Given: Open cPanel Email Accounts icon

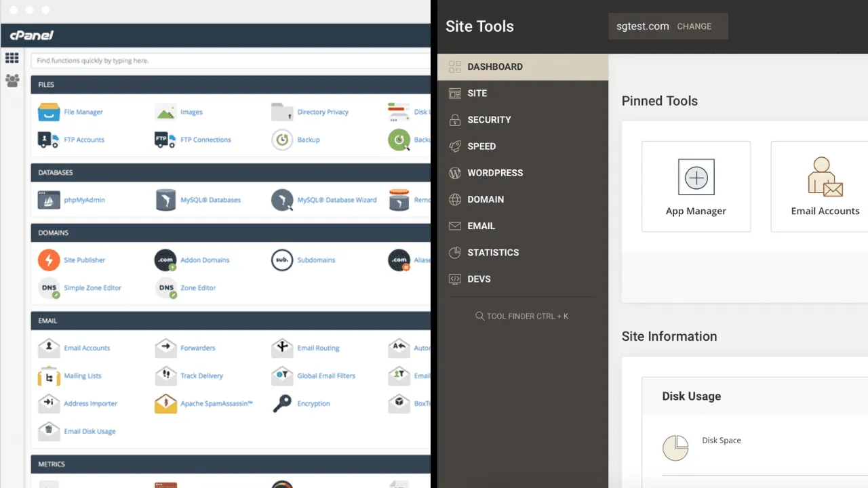Looking at the screenshot, I should (x=49, y=348).
